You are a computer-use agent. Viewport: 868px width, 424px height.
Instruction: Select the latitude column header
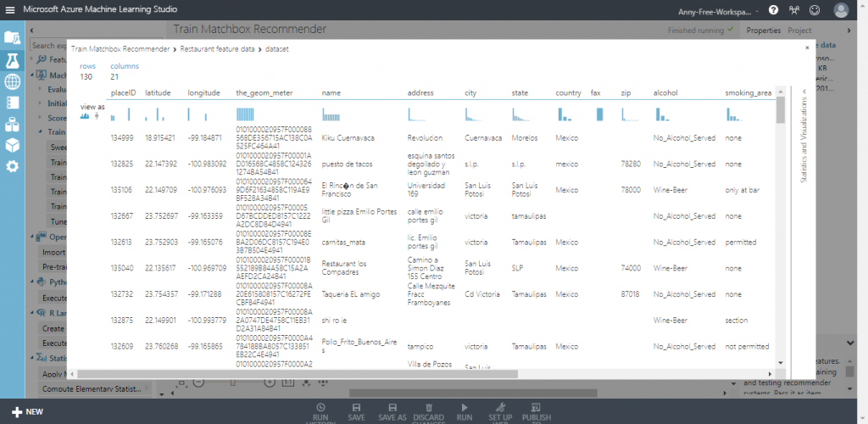point(158,93)
